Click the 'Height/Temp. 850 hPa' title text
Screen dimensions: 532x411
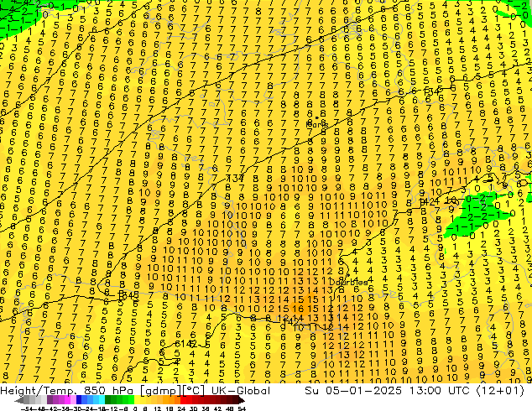66,391
